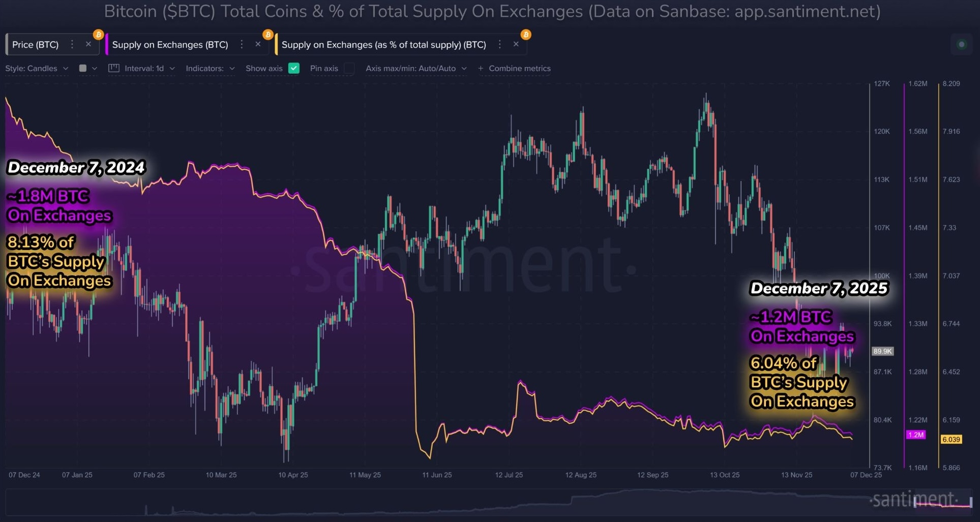Open the Price (BTC) metric options menu

tap(72, 45)
